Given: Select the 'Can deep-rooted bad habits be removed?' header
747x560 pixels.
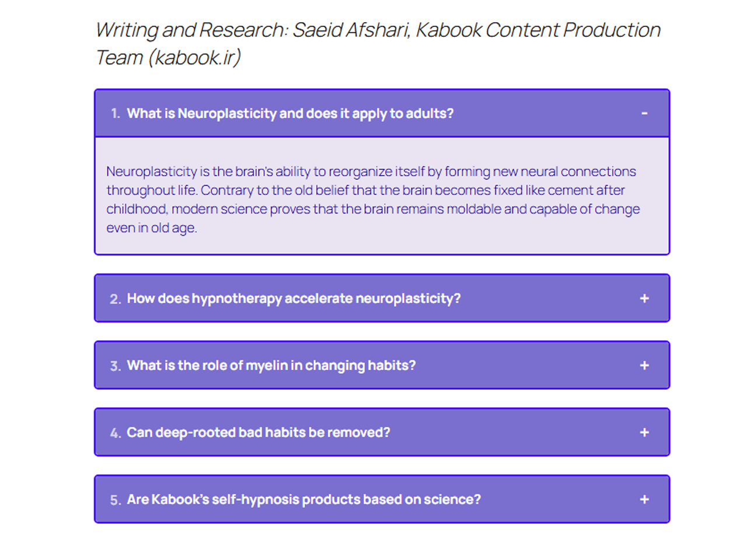Looking at the screenshot, I should tap(259, 432).
